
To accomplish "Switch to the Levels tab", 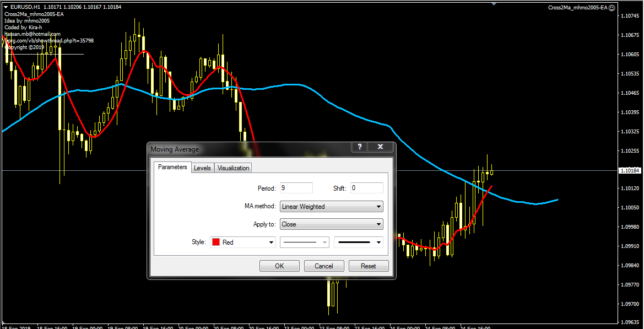I will [202, 168].
